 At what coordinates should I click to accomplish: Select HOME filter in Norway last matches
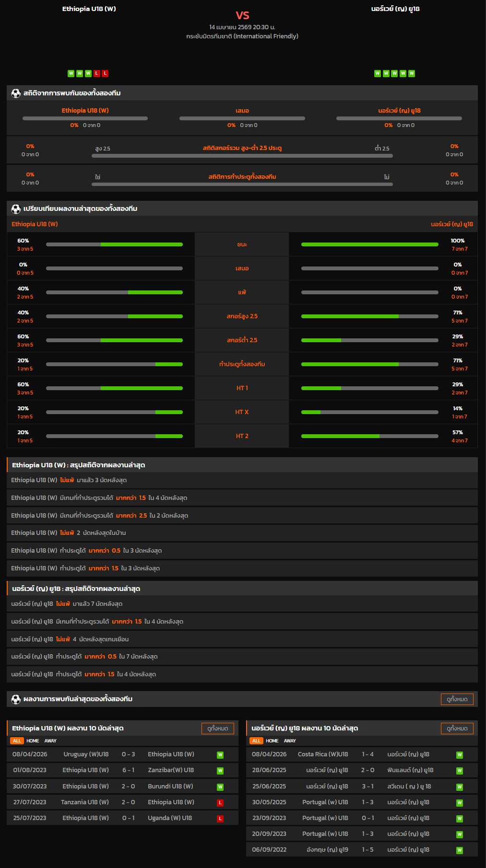272,741
